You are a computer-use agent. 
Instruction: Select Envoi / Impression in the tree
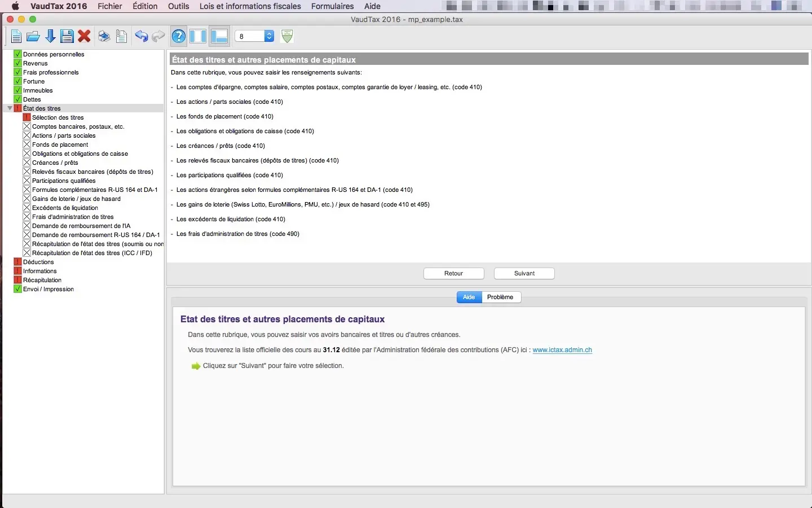(48, 289)
